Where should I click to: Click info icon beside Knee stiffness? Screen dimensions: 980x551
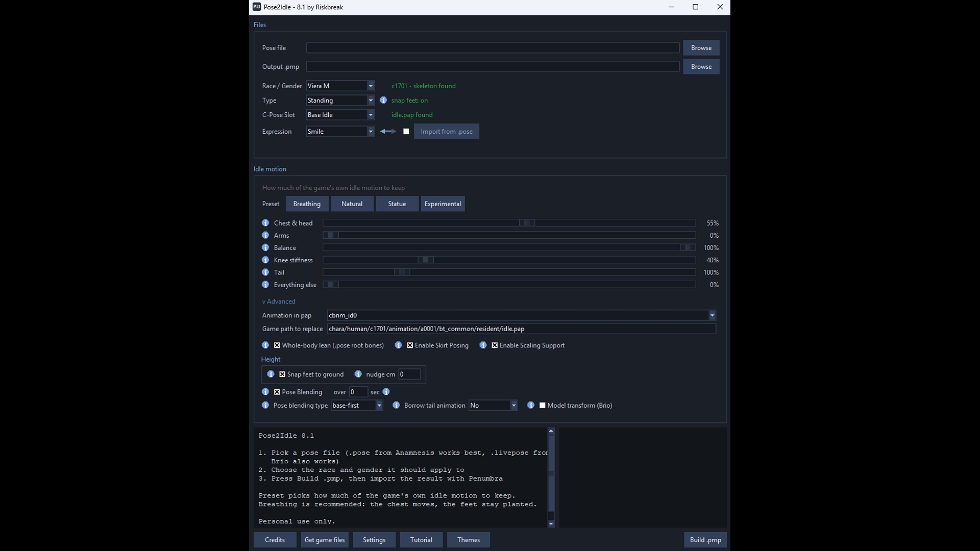265,260
